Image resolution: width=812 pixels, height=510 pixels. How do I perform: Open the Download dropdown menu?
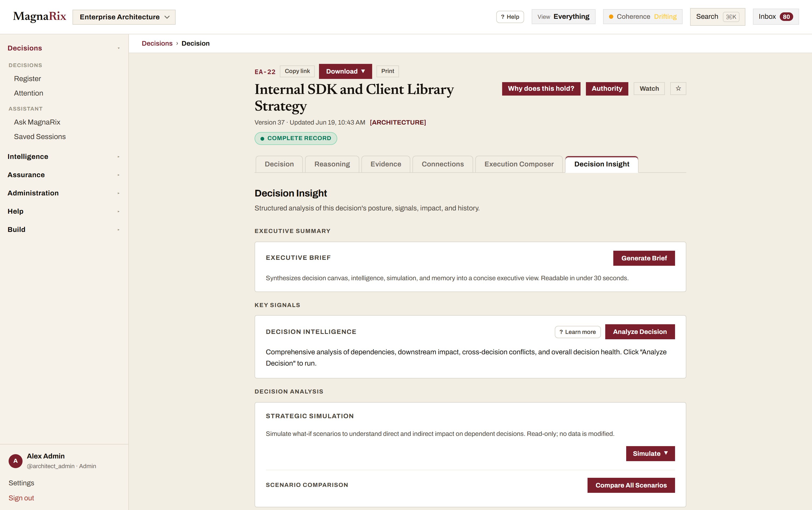click(345, 71)
